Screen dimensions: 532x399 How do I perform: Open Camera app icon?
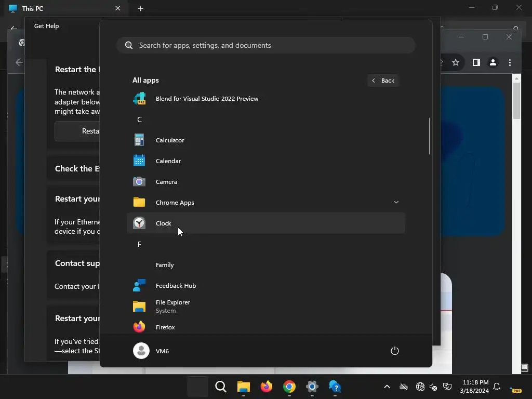point(139,181)
